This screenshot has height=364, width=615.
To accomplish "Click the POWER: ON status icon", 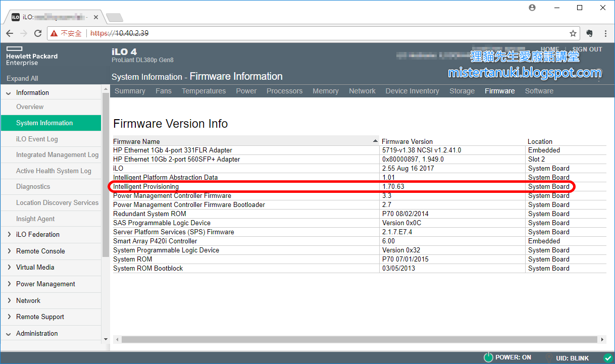I will point(488,357).
